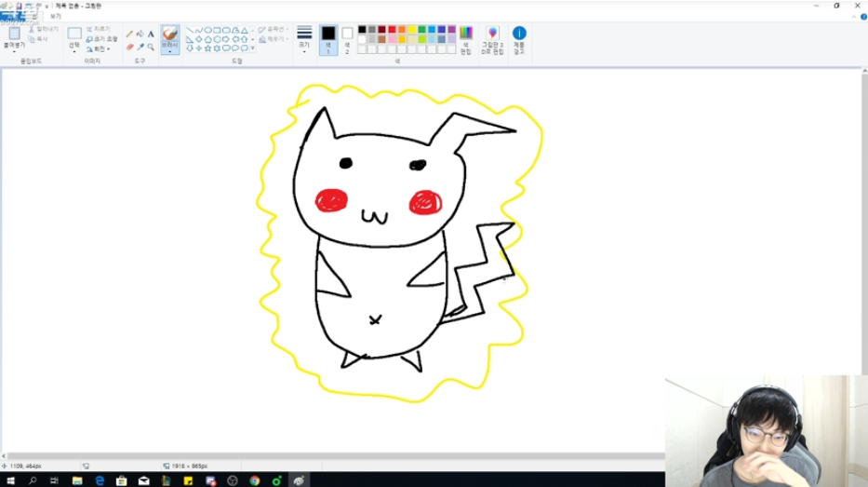This screenshot has height=487, width=868.
Task: Click the Save icon in title bar
Action: point(19,7)
